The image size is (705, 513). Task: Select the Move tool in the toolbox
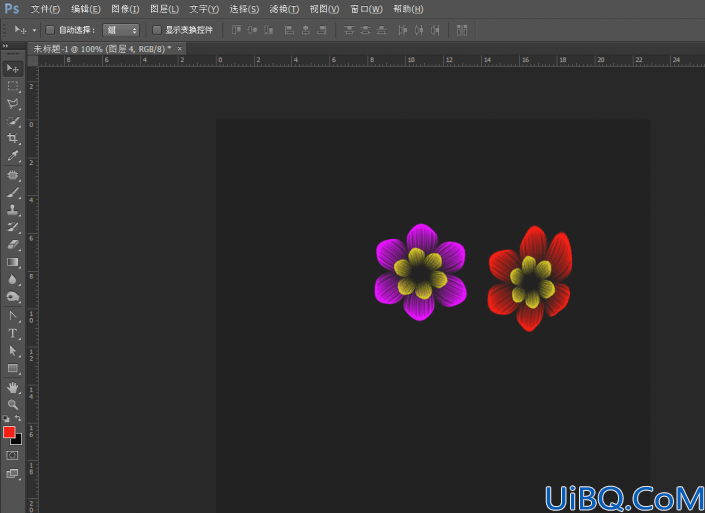[x=13, y=69]
